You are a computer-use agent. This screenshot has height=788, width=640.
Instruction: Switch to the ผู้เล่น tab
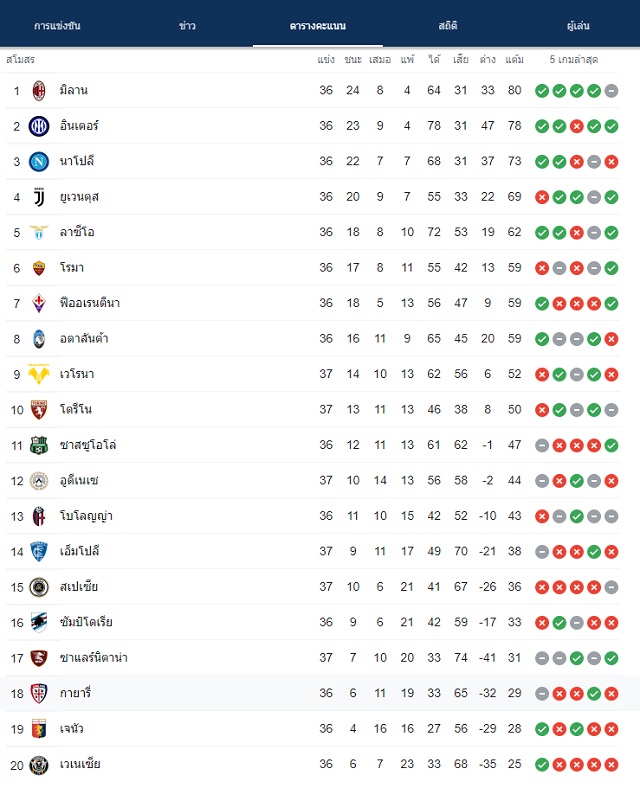(578, 26)
